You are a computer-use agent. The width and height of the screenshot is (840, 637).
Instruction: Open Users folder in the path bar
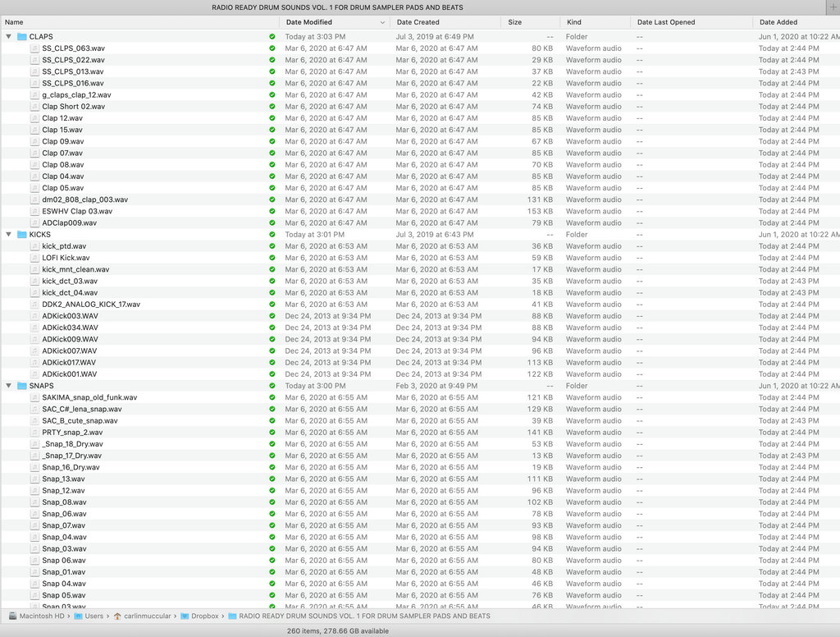tap(94, 616)
